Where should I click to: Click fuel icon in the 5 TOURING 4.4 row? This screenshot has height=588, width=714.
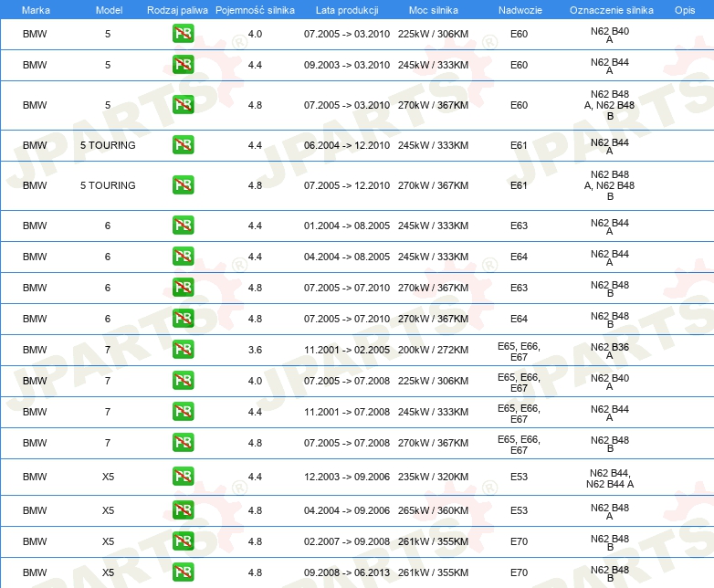[x=183, y=145]
